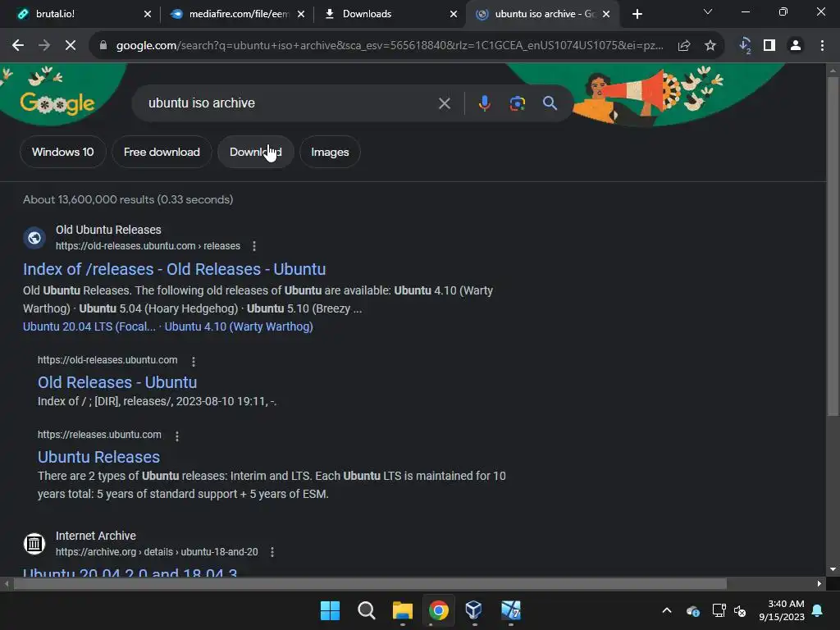This screenshot has height=630, width=840.
Task: Open Windows Start menu
Action: tap(330, 610)
